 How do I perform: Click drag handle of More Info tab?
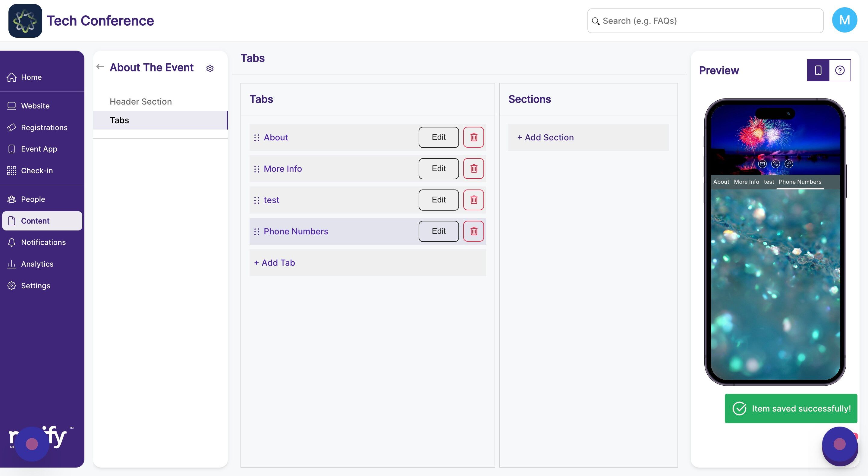[x=256, y=169]
